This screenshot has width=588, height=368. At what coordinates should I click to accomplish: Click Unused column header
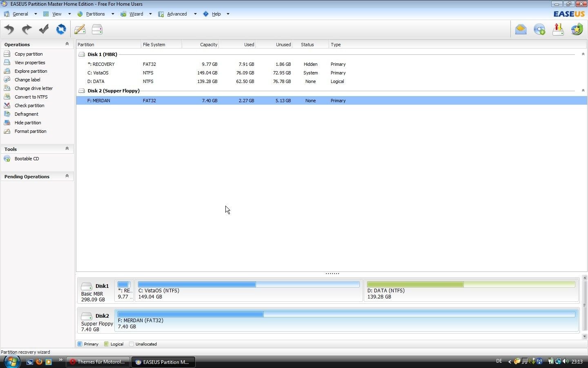tap(274, 45)
